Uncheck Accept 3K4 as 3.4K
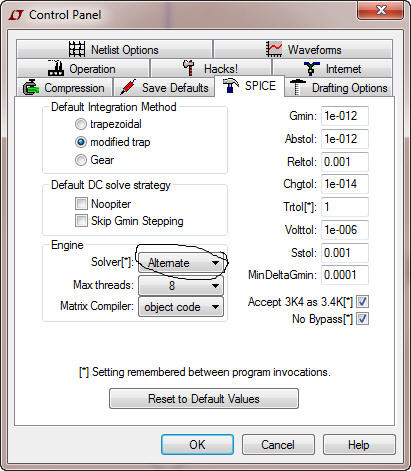 click(x=362, y=302)
